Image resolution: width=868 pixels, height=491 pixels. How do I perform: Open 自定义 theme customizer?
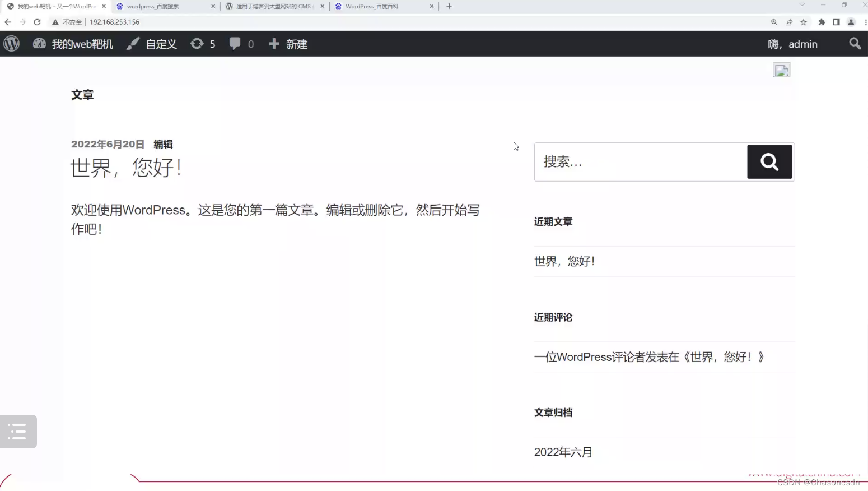click(x=151, y=44)
